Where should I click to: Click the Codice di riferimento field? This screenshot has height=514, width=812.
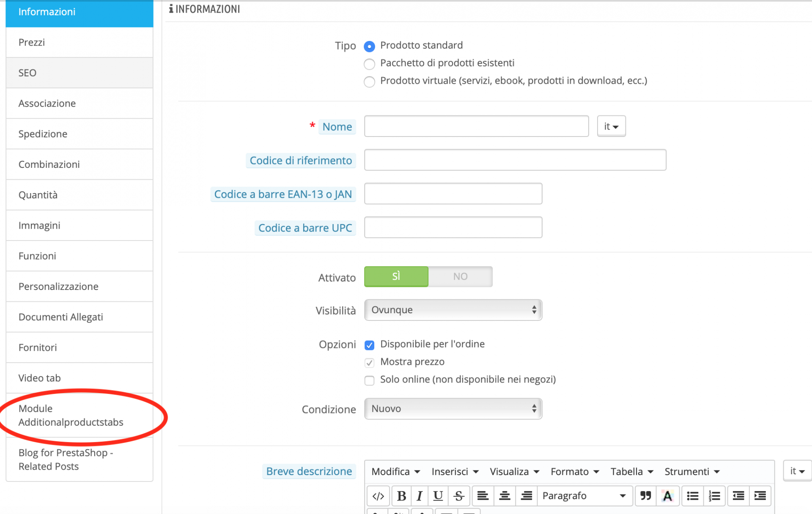(515, 160)
